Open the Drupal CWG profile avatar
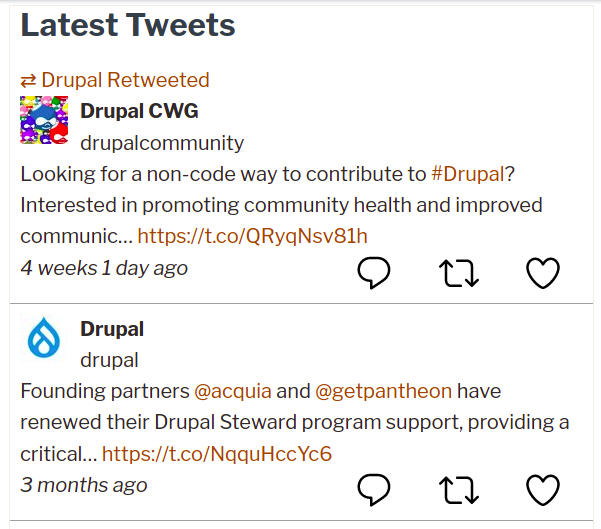 [x=44, y=121]
